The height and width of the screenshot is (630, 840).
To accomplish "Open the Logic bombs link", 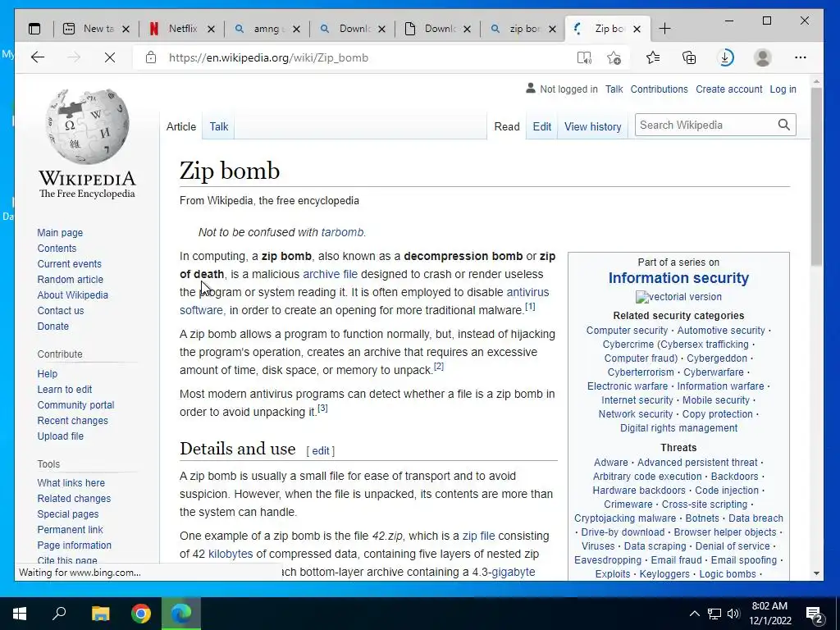I will click(728, 573).
